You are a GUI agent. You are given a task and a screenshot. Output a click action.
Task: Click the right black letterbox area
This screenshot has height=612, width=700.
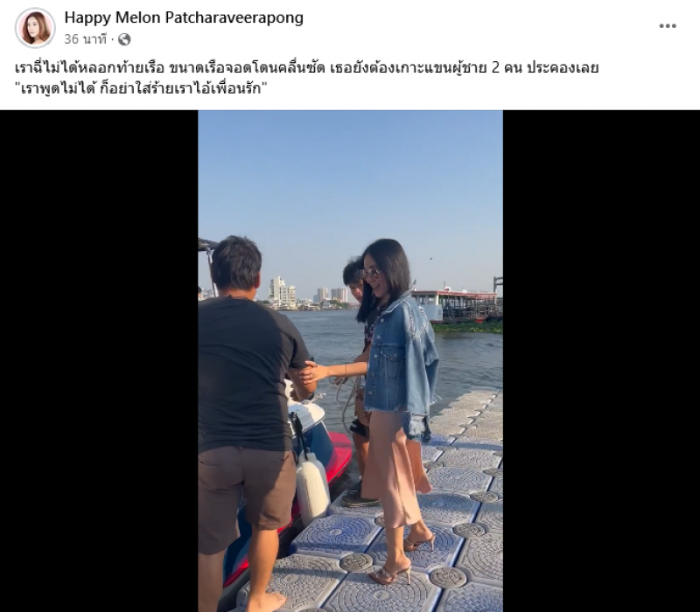point(601,361)
